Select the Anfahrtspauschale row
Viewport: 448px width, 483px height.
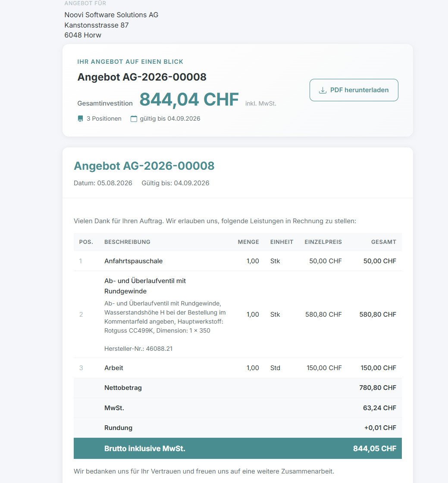(238, 261)
